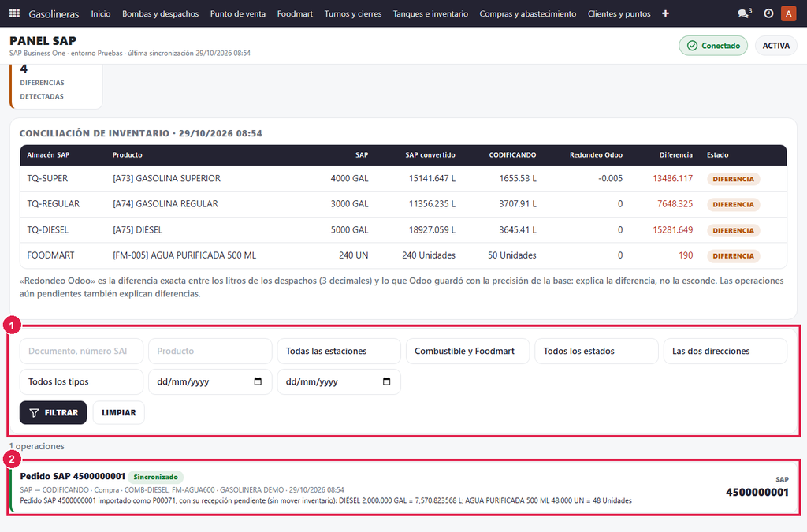The image size is (807, 532).
Task: Click the Gasolineras app title
Action: 54,14
